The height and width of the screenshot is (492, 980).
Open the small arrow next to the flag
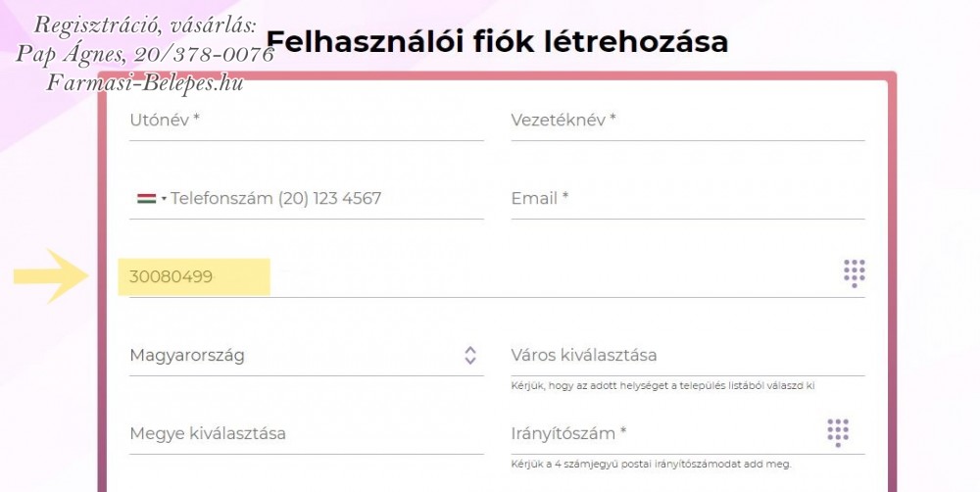[x=164, y=199]
